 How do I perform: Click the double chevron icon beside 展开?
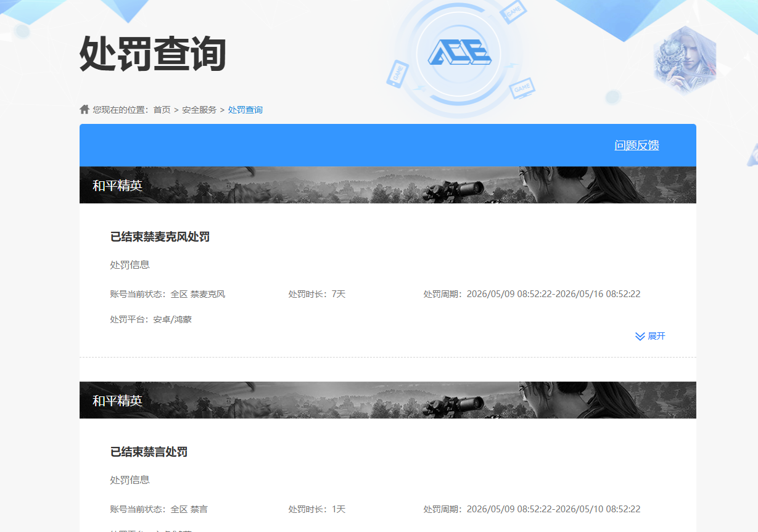(640, 336)
